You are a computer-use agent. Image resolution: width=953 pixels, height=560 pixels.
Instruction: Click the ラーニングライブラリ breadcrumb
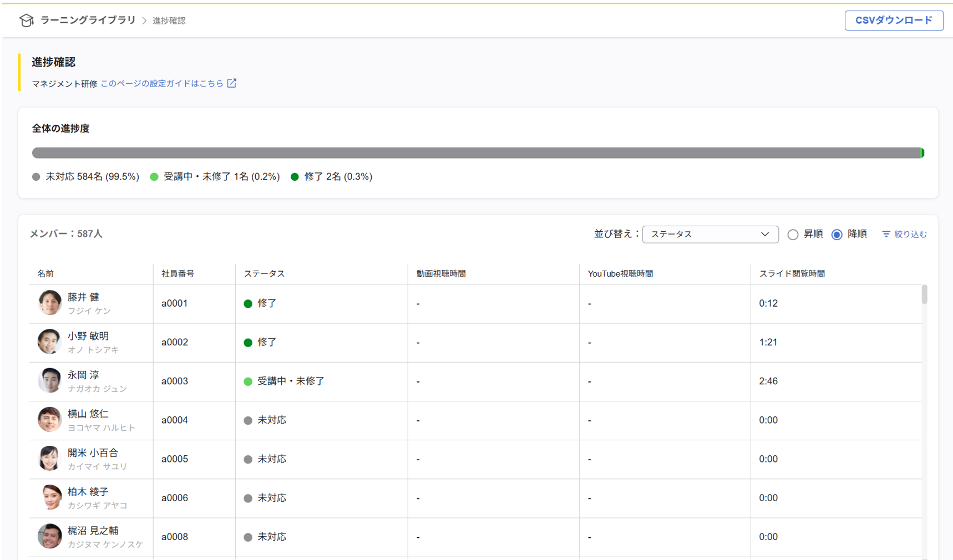(x=88, y=21)
